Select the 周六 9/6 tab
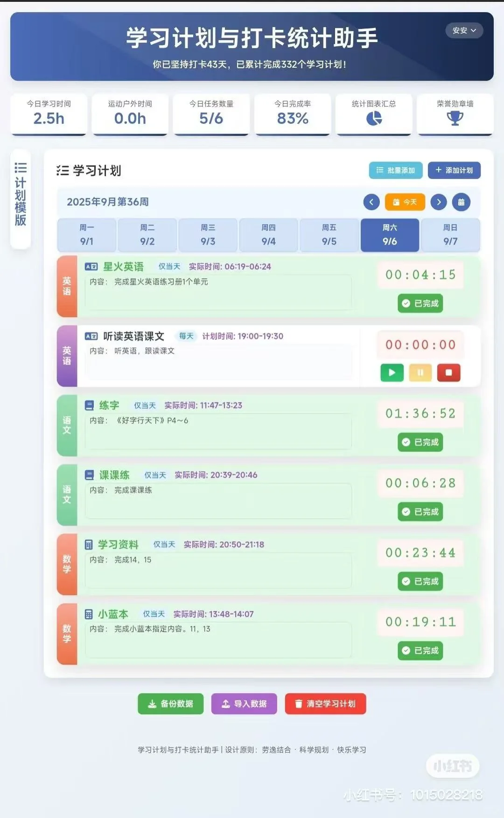The height and width of the screenshot is (818, 504). 390,235
